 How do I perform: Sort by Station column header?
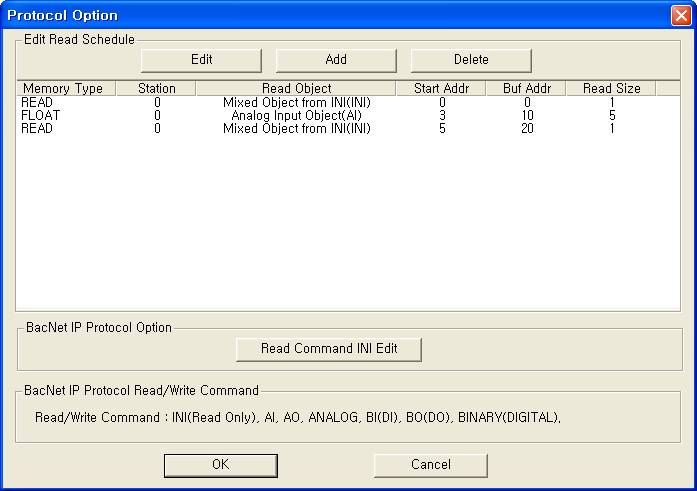coord(156,88)
